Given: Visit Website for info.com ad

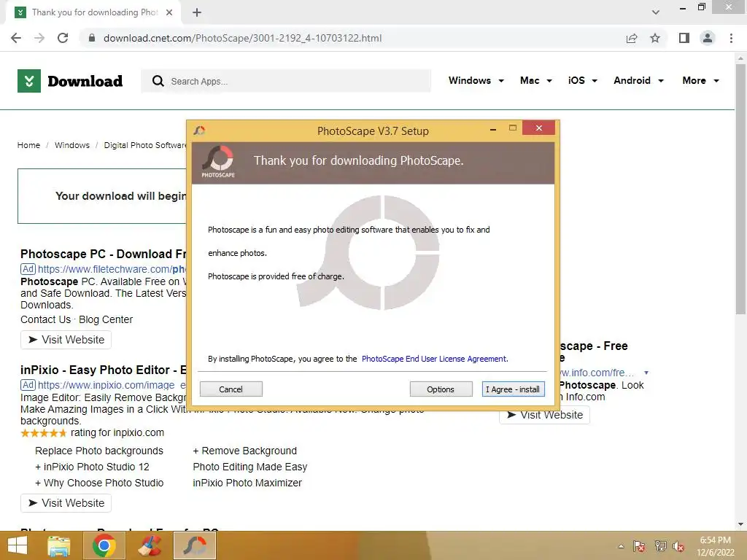Looking at the screenshot, I should (544, 415).
